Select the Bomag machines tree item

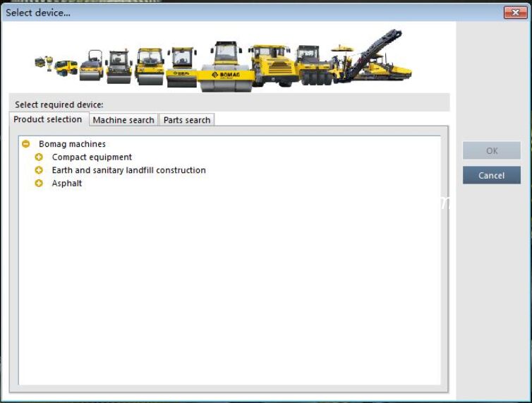coord(72,144)
